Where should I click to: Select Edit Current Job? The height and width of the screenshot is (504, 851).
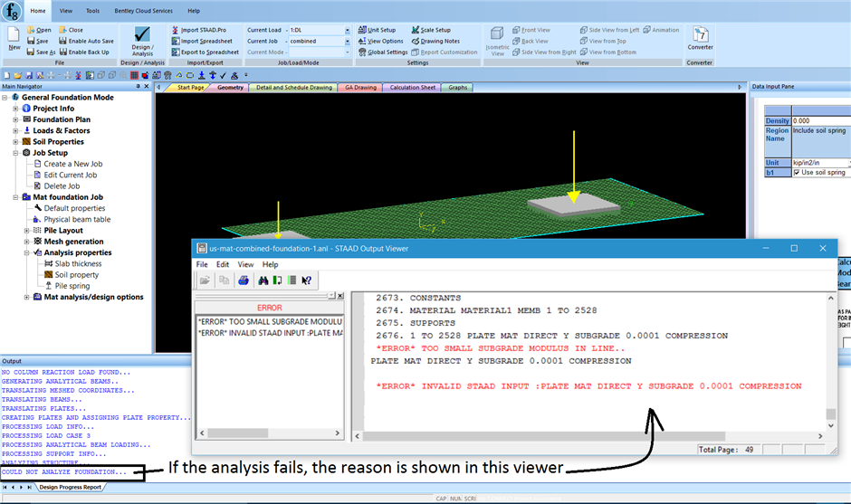click(x=70, y=176)
